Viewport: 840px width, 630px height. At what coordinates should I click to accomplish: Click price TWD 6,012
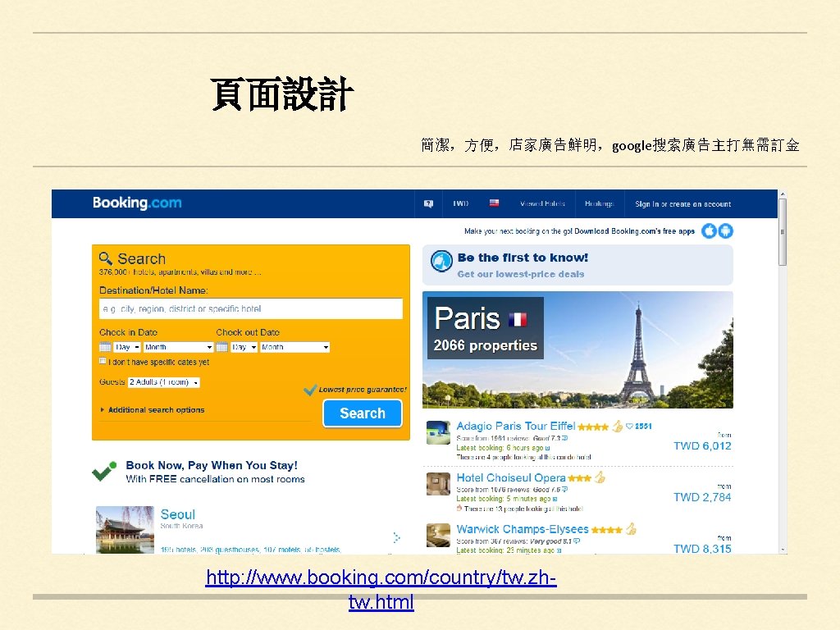pyautogui.click(x=702, y=445)
